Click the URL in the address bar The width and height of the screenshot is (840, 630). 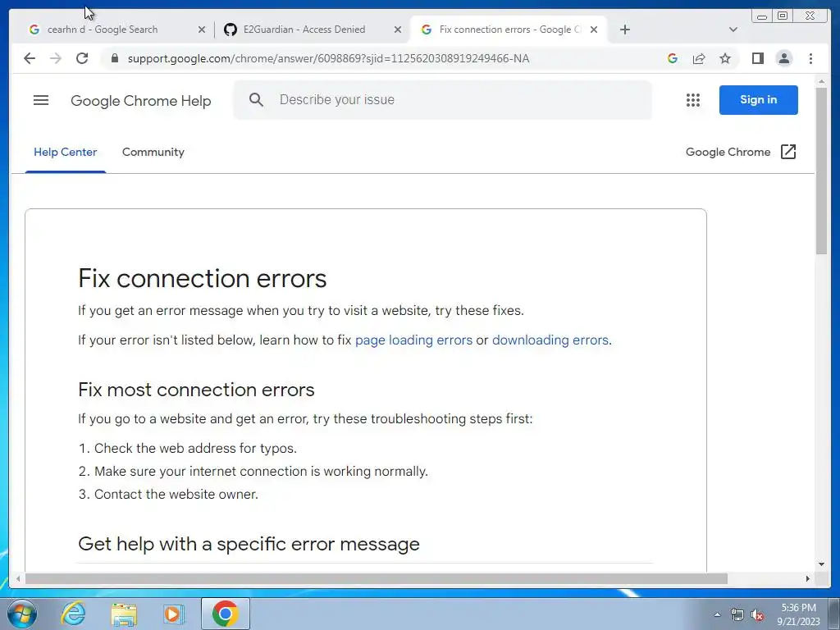pos(328,58)
